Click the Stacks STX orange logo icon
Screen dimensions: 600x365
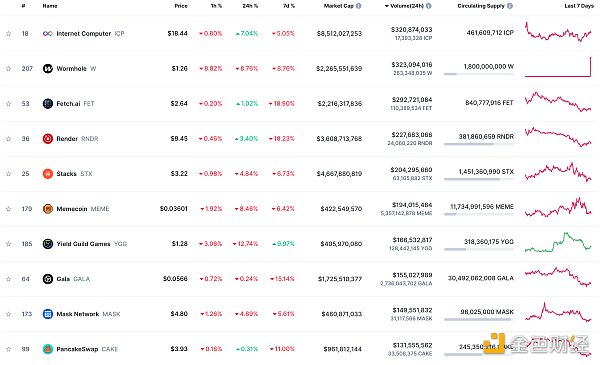coord(47,174)
